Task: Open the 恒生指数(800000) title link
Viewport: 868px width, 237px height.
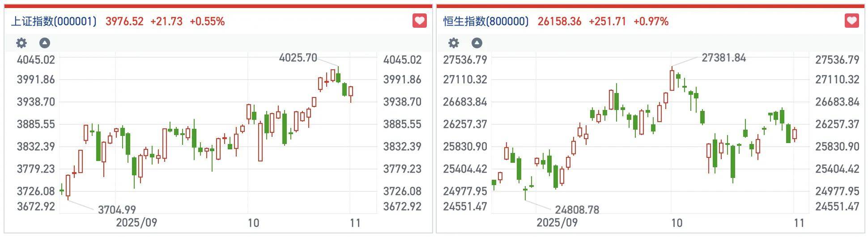Action: [486, 21]
